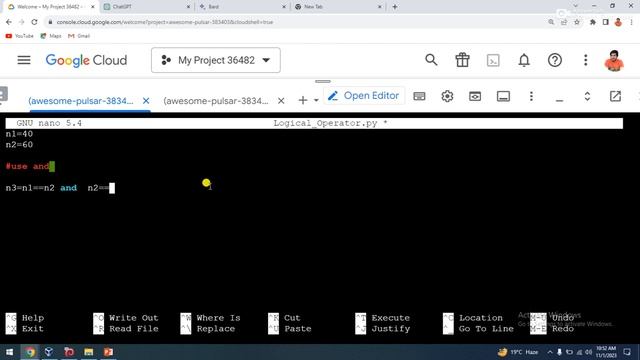Screen dimensions: 640x360
Task: Open File Explorer from the taskbar
Action: [89, 352]
